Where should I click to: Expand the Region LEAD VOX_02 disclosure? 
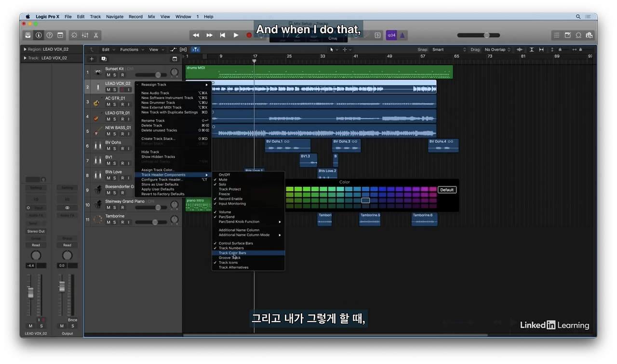25,49
